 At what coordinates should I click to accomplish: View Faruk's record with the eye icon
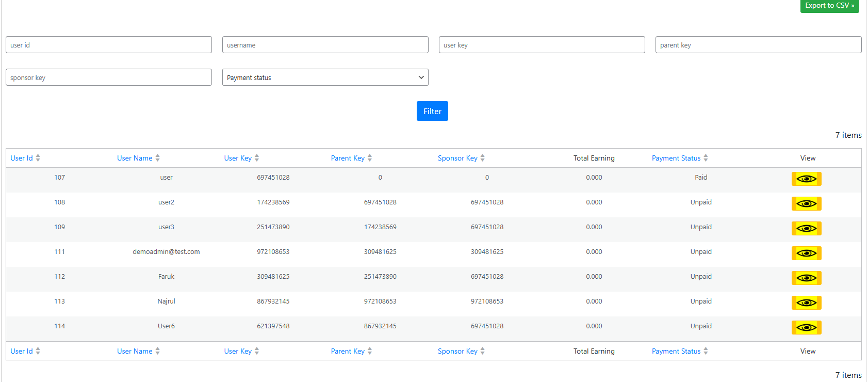[x=806, y=278]
